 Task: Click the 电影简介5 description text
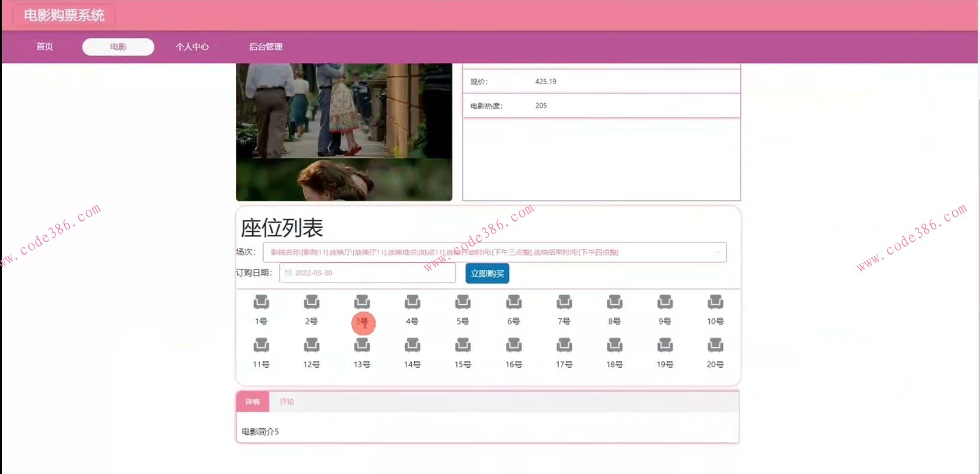pyautogui.click(x=260, y=432)
